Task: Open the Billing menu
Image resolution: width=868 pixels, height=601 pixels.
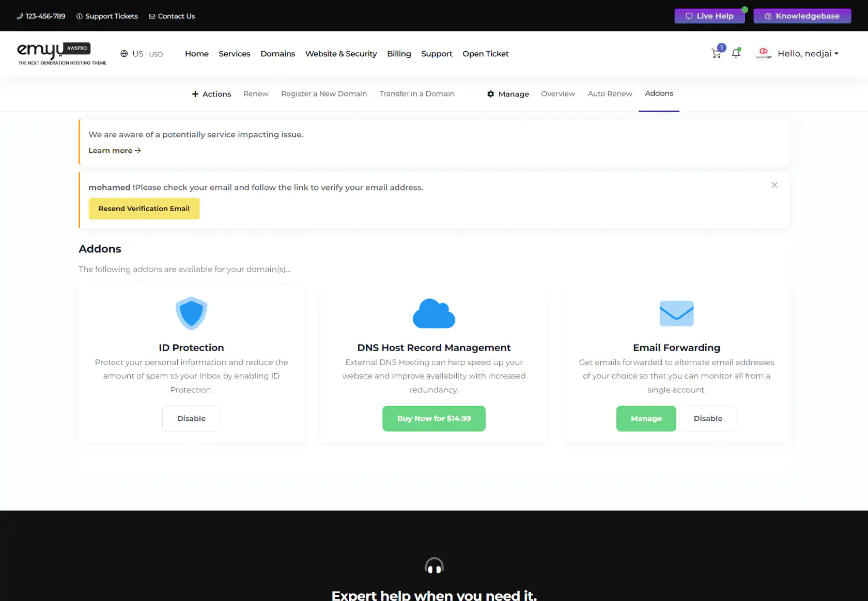Action: tap(399, 54)
